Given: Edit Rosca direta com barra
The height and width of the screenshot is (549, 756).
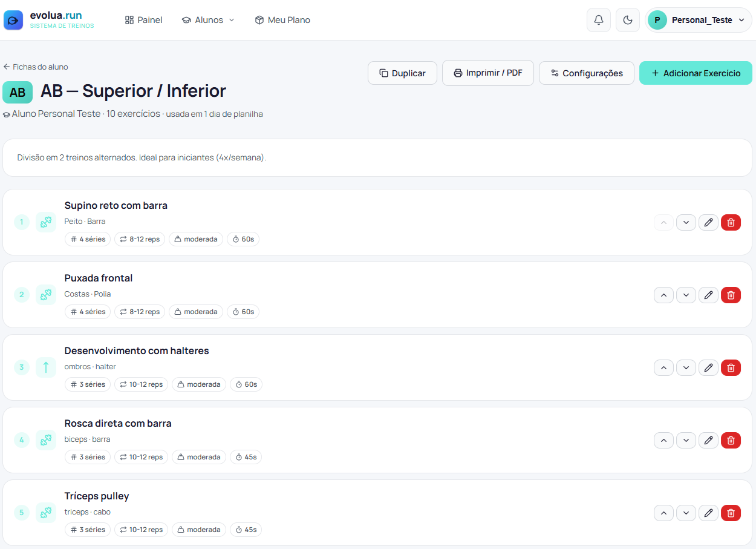Looking at the screenshot, I should 708,440.
